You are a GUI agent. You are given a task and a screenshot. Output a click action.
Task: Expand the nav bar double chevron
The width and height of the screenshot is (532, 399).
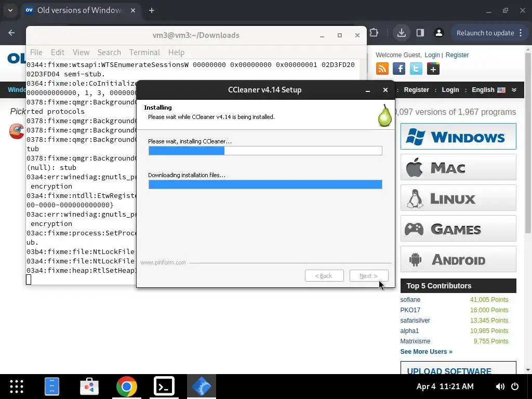click(514, 90)
